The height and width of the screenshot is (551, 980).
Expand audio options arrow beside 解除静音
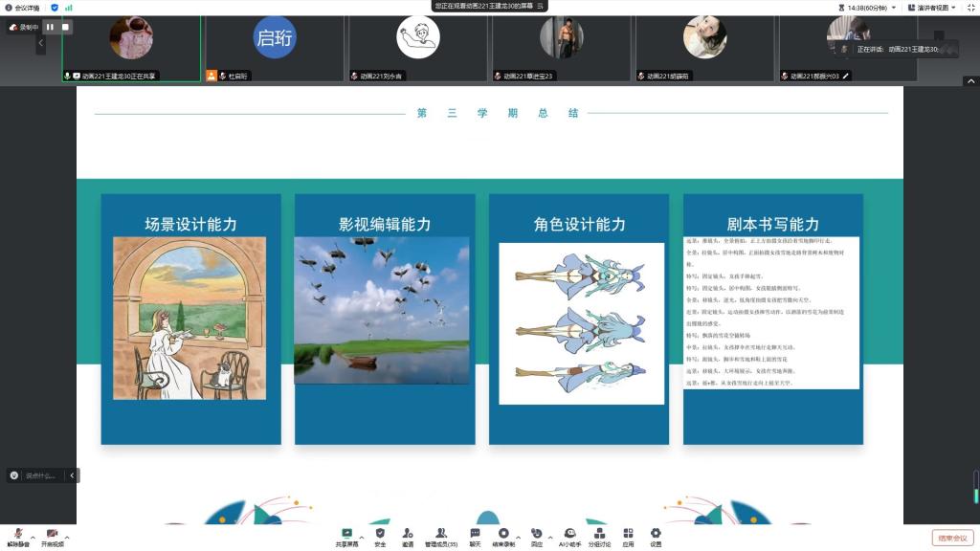click(x=33, y=536)
